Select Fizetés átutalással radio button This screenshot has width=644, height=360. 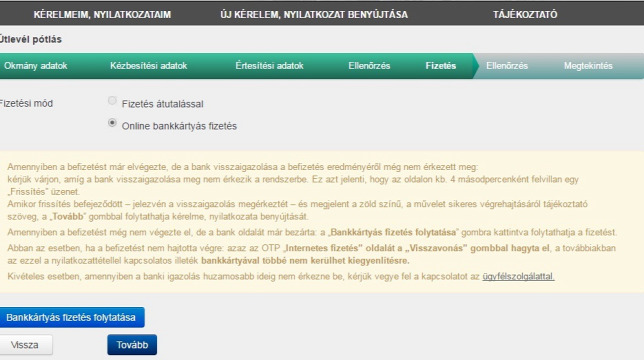(112, 101)
